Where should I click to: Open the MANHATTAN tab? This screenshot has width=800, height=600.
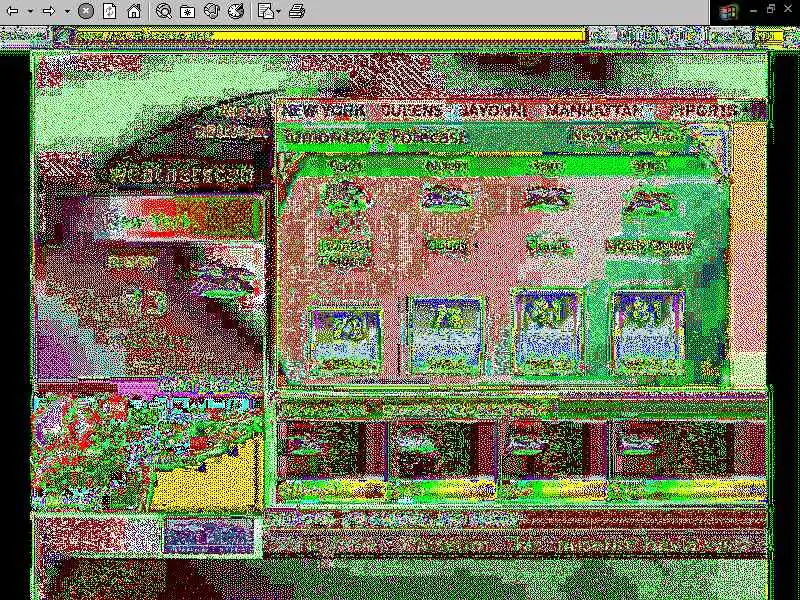click(594, 110)
